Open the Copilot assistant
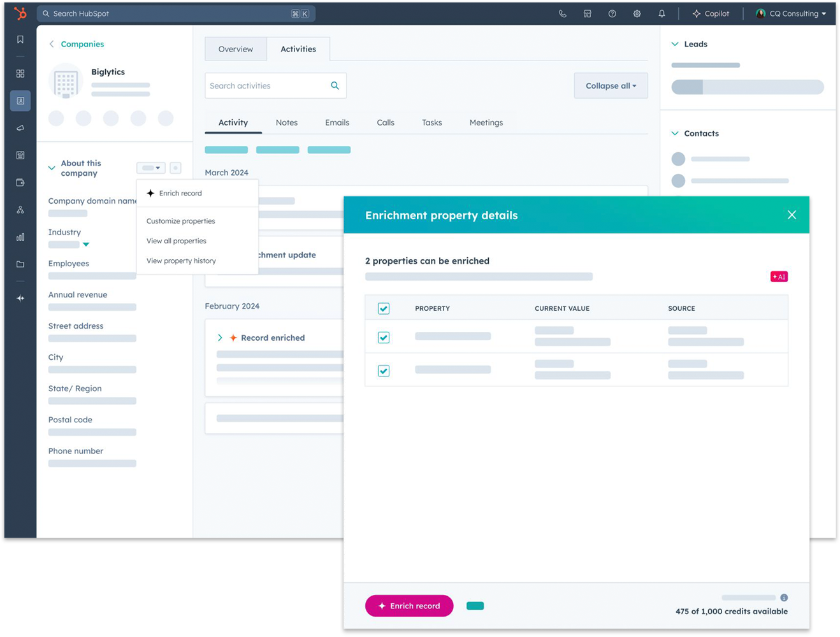The width and height of the screenshot is (840, 637). (x=710, y=13)
